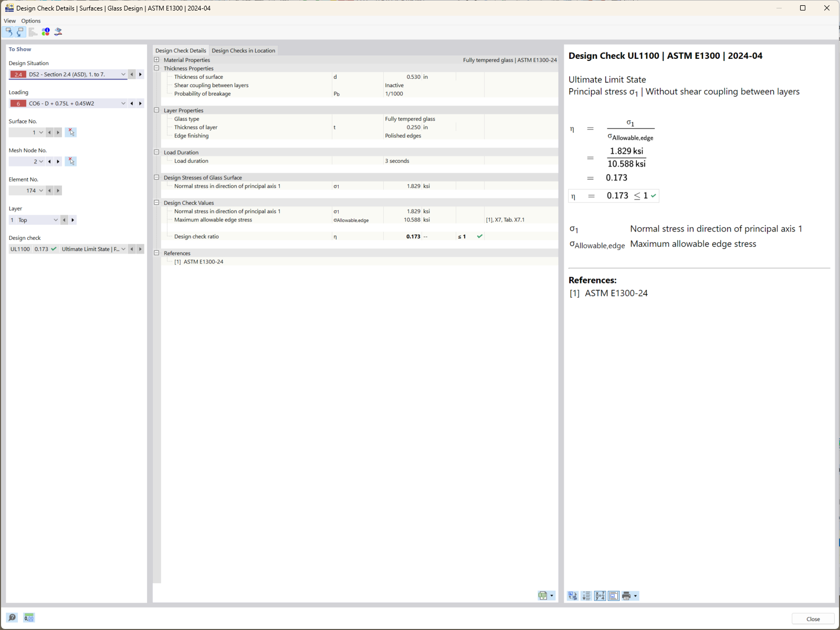Click the color scale info icon in toolbar
840x630 pixels.
46,31
